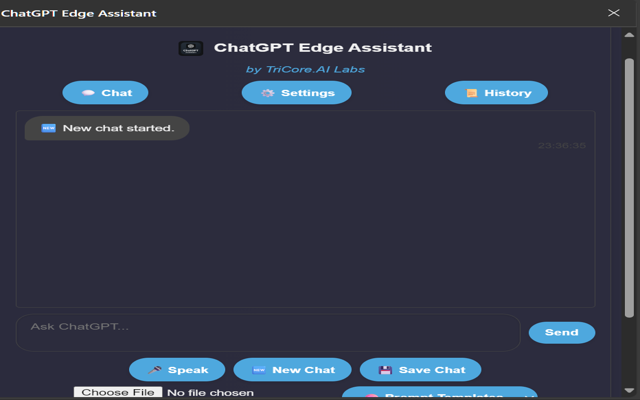This screenshot has height=400, width=640.
Task: Click the "No file chosen" label
Action: tap(210, 393)
